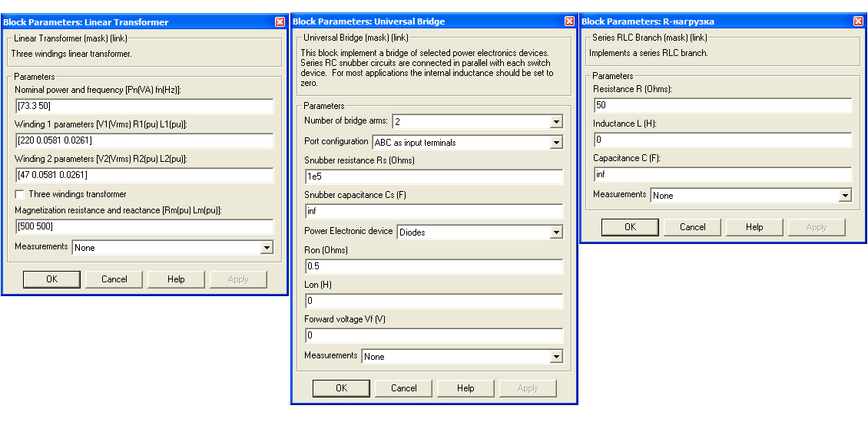
Task: Click Help in Linear Transformer dialog
Action: point(176,279)
